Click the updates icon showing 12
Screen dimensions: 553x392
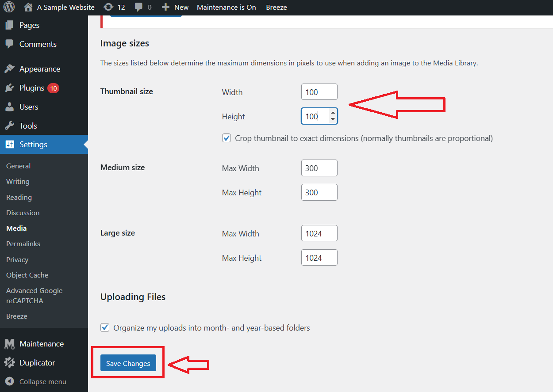pyautogui.click(x=108, y=7)
